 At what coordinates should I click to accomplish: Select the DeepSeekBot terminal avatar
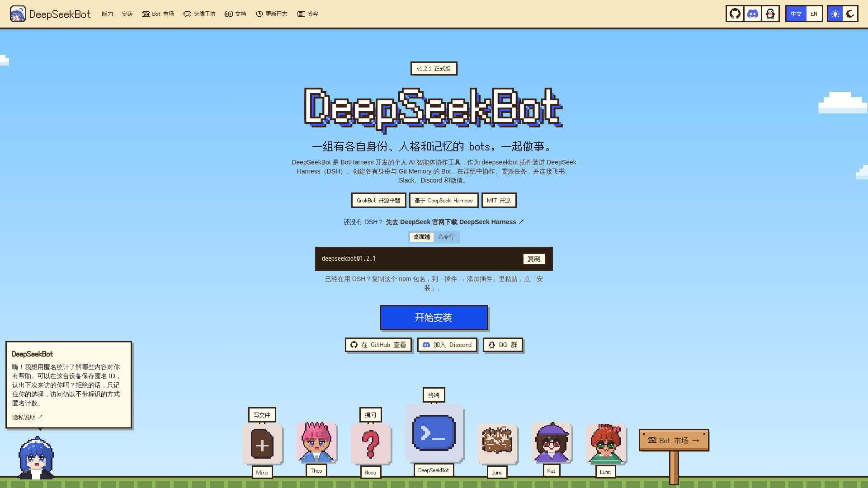(434, 433)
